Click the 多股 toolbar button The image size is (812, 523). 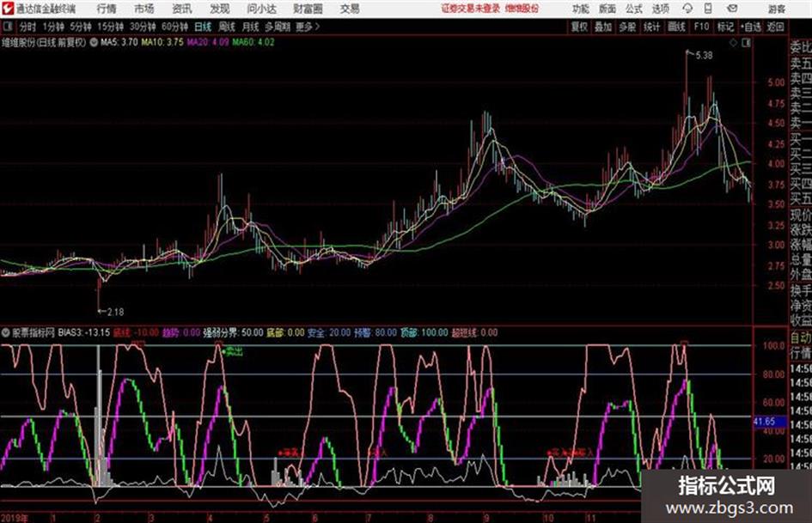(627, 27)
